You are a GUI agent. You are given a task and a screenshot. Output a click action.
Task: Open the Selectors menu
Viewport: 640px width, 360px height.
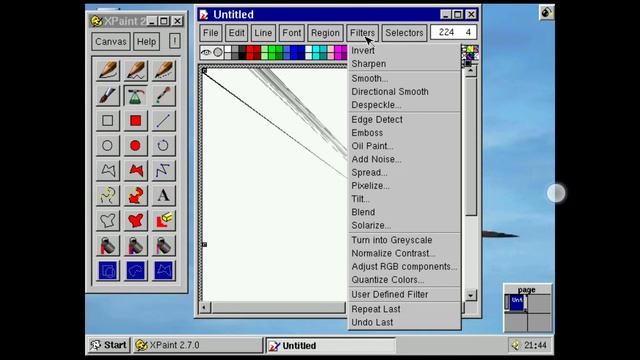[x=404, y=33]
